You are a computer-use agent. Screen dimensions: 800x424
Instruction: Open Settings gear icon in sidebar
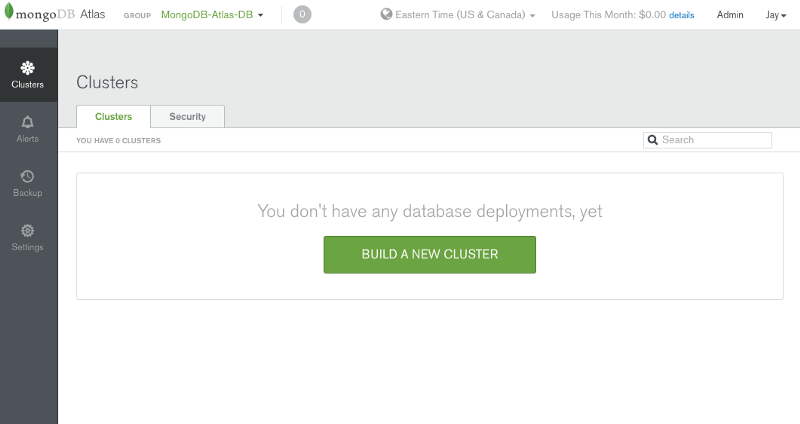click(x=28, y=231)
